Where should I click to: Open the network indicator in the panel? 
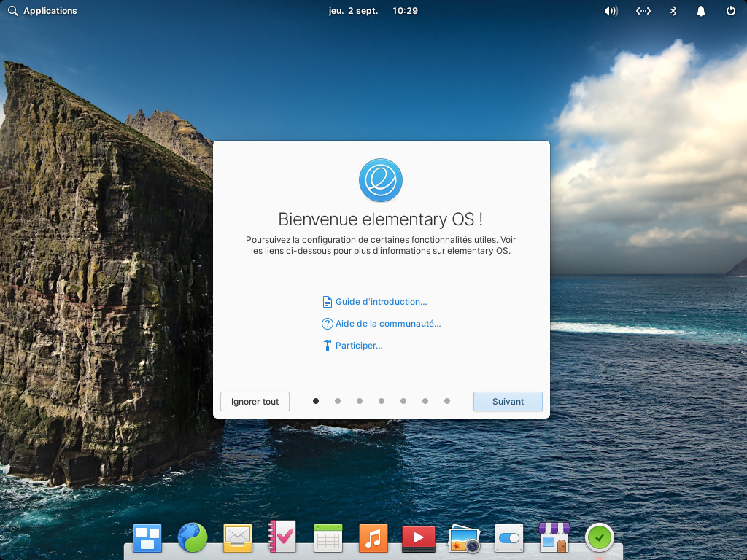point(643,11)
